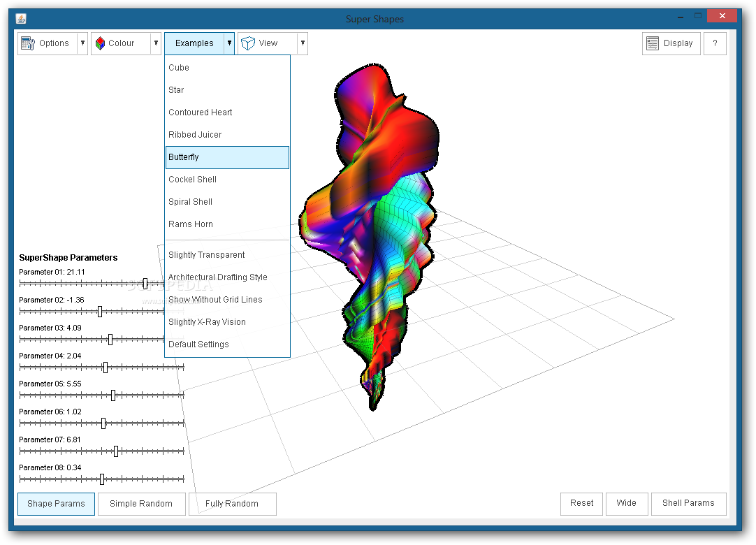Expand the Options dropdown arrow
The image size is (756, 545).
pos(83,43)
